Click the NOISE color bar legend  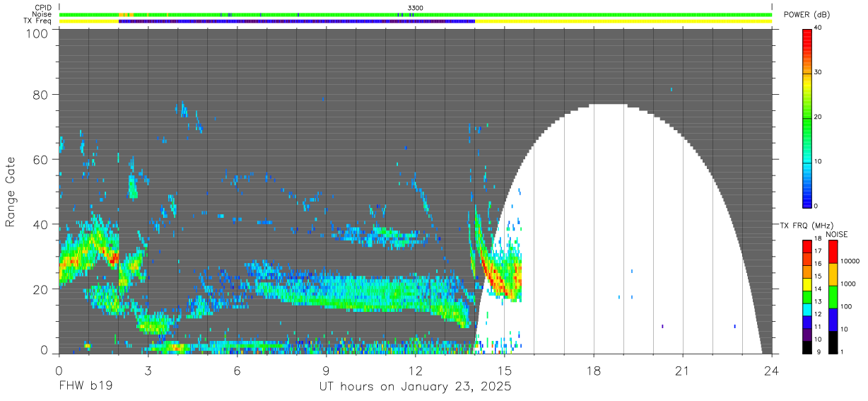[833, 296]
